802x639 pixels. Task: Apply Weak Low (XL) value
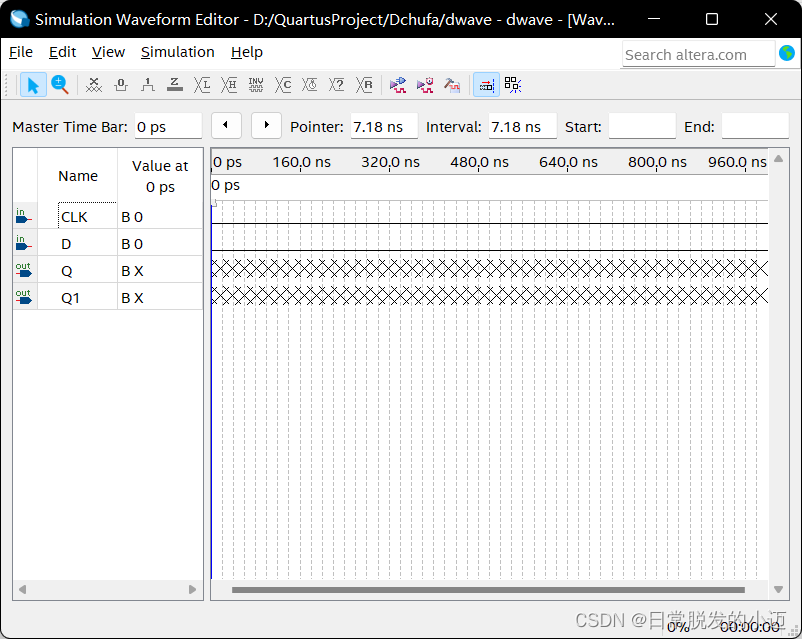[202, 85]
